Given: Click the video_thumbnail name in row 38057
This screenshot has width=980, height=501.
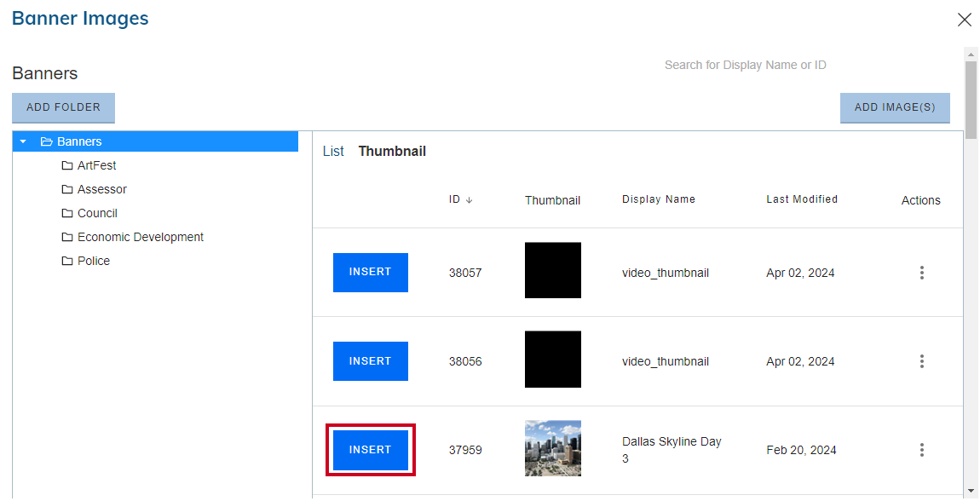Looking at the screenshot, I should (x=665, y=273).
